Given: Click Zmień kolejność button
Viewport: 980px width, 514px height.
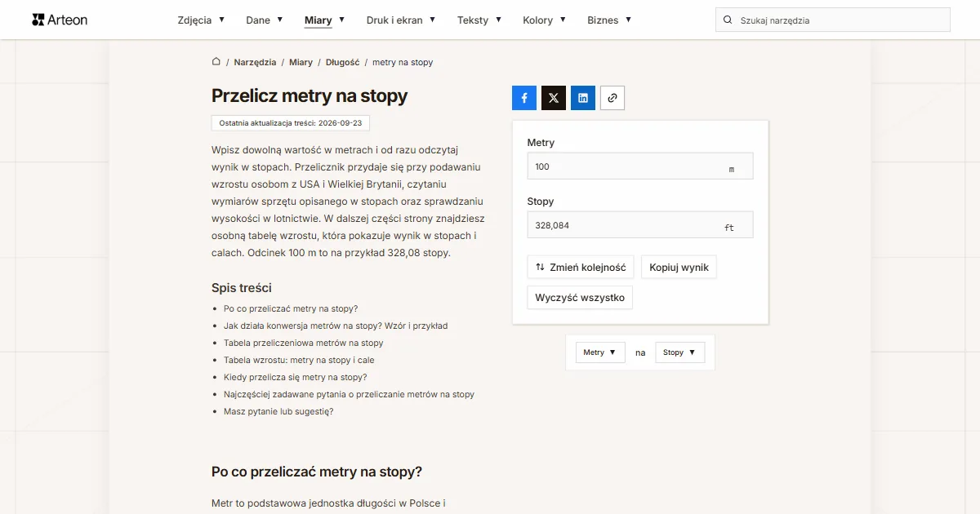Looking at the screenshot, I should point(581,267).
